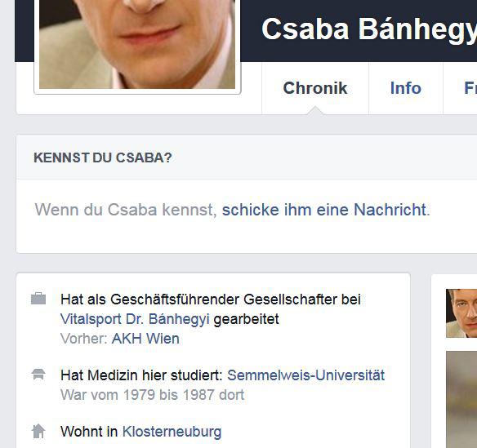Open the Semmelweis-Universität link

305,375
